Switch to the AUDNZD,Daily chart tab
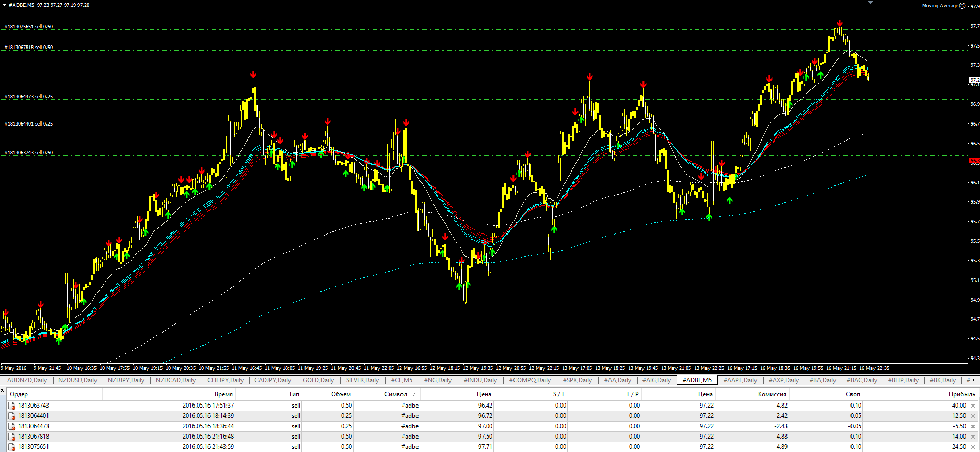Screen dimensions: 980x452 tap(27, 380)
